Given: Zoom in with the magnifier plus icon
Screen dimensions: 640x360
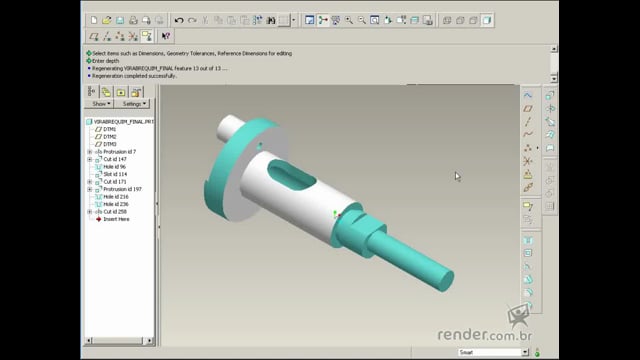Looking at the screenshot, I should [x=349, y=20].
